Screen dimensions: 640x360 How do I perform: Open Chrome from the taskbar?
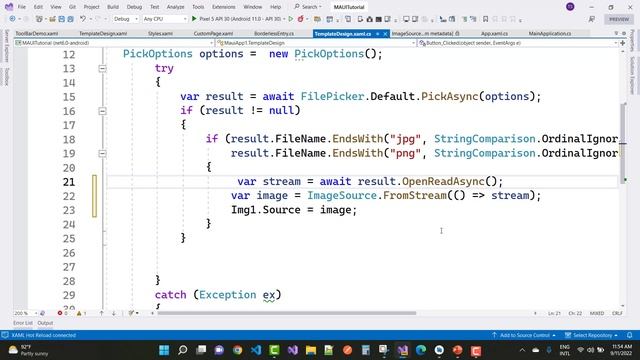[237, 350]
